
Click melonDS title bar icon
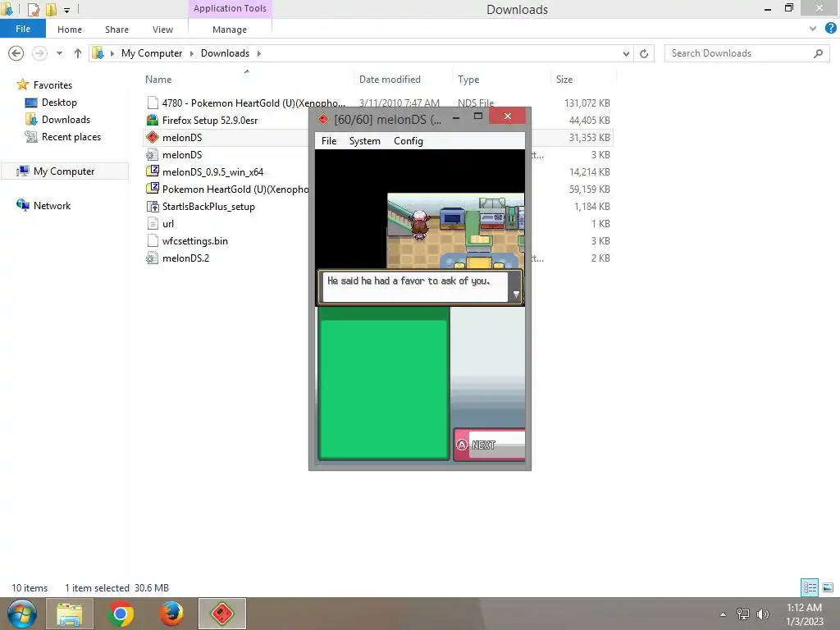(323, 120)
